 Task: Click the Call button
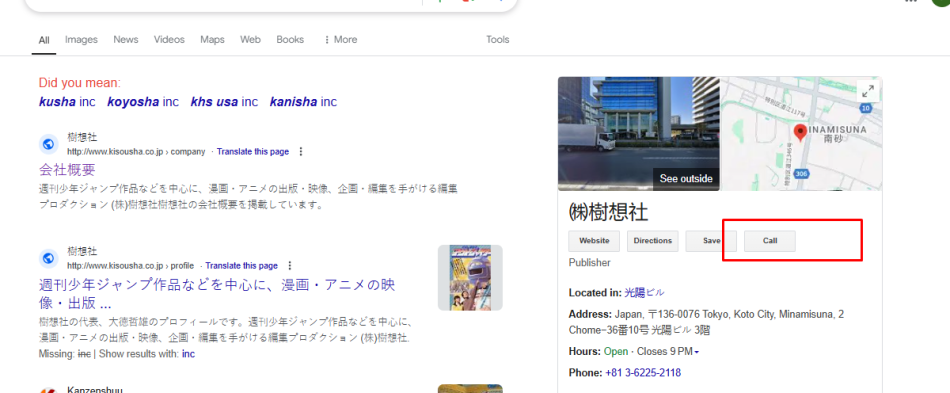[769, 240]
